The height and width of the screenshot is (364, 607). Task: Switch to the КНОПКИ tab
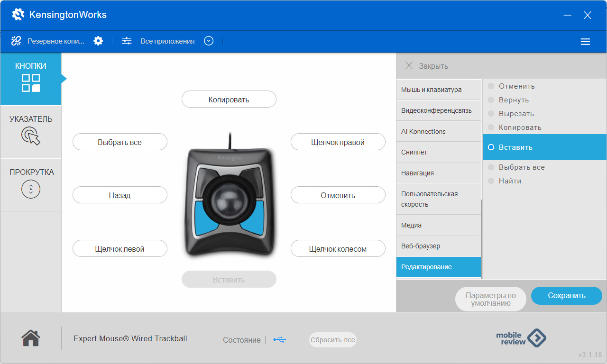pos(31,79)
